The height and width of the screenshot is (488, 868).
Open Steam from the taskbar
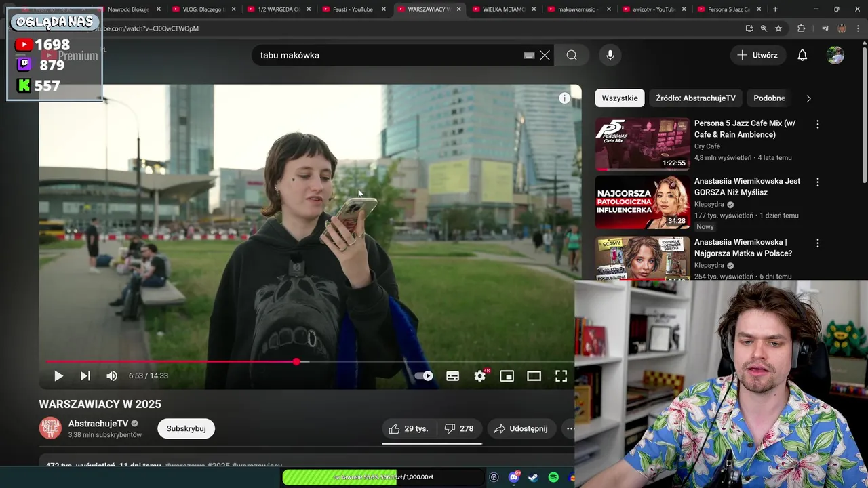click(534, 477)
